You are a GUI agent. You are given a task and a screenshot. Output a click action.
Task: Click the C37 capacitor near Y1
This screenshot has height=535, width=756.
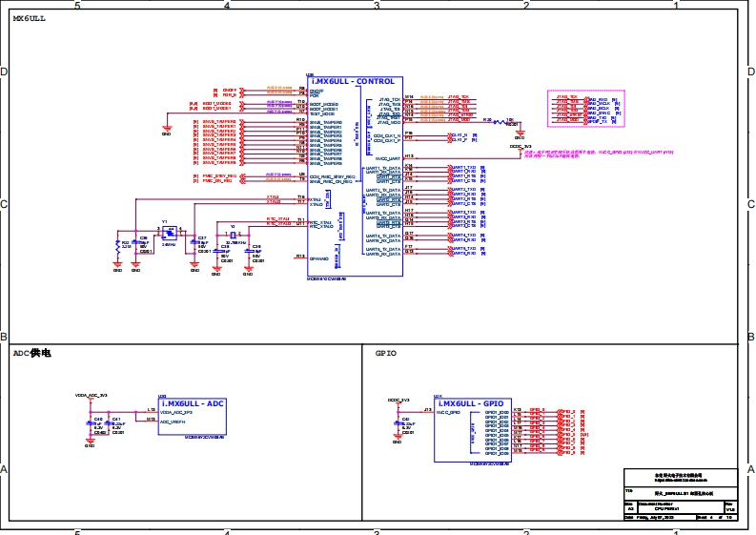click(194, 243)
